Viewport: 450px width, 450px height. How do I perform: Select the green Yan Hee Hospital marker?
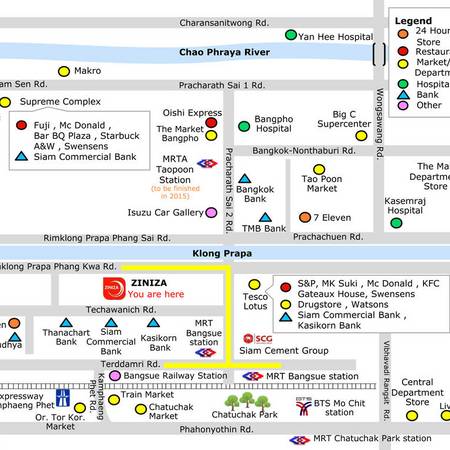[x=291, y=35]
